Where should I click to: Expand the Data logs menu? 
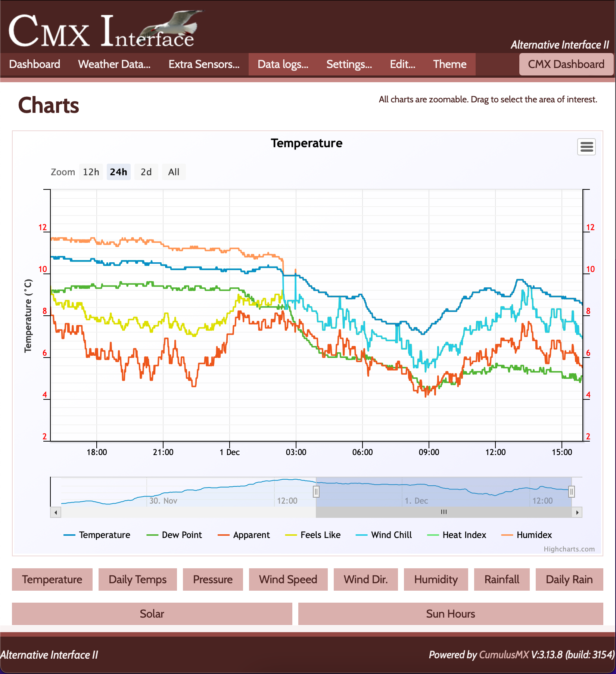point(283,64)
